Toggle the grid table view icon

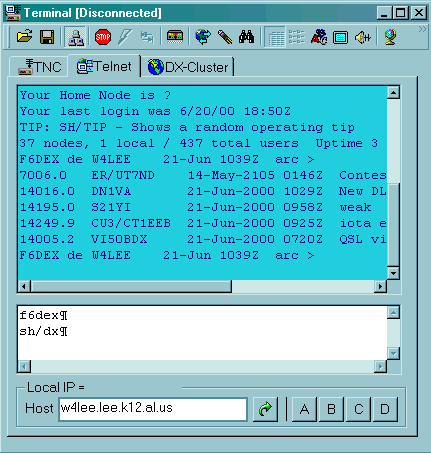click(x=275, y=37)
